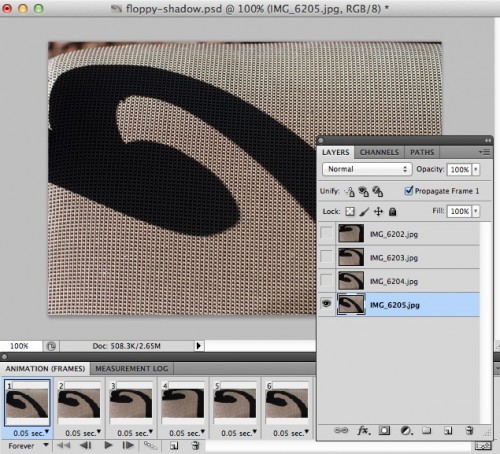Tween animation frames icon
The height and width of the screenshot is (454, 500).
pyautogui.click(x=150, y=445)
